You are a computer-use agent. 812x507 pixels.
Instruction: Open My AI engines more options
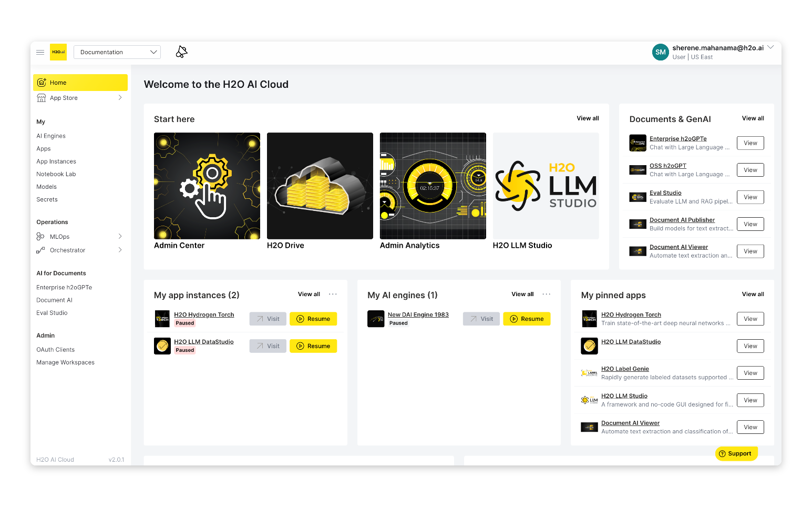click(547, 294)
